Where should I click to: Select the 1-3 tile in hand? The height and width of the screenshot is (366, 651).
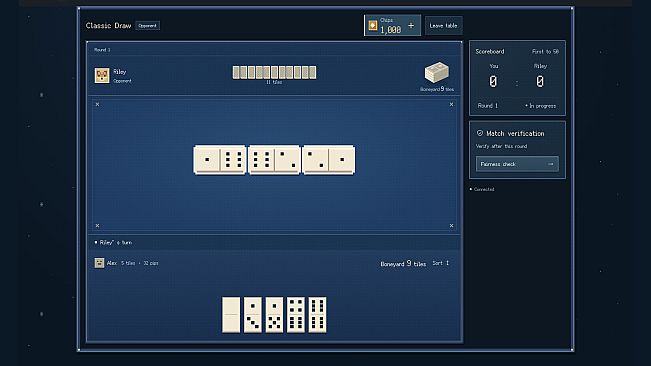(x=252, y=315)
